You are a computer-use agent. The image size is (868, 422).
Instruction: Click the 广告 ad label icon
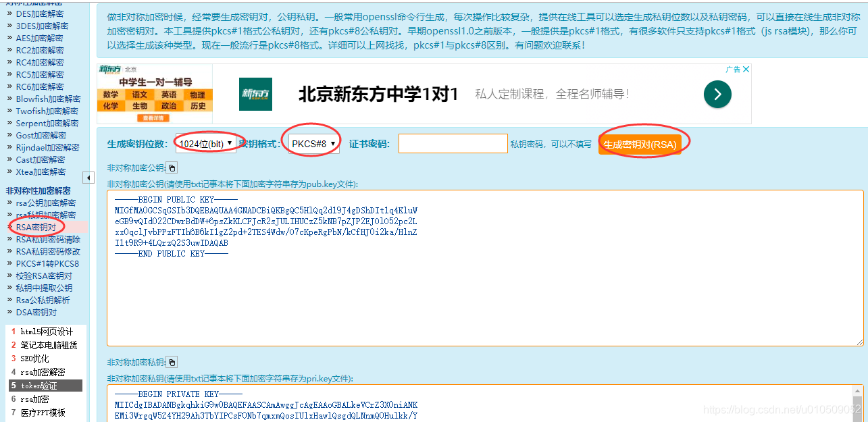tap(733, 69)
